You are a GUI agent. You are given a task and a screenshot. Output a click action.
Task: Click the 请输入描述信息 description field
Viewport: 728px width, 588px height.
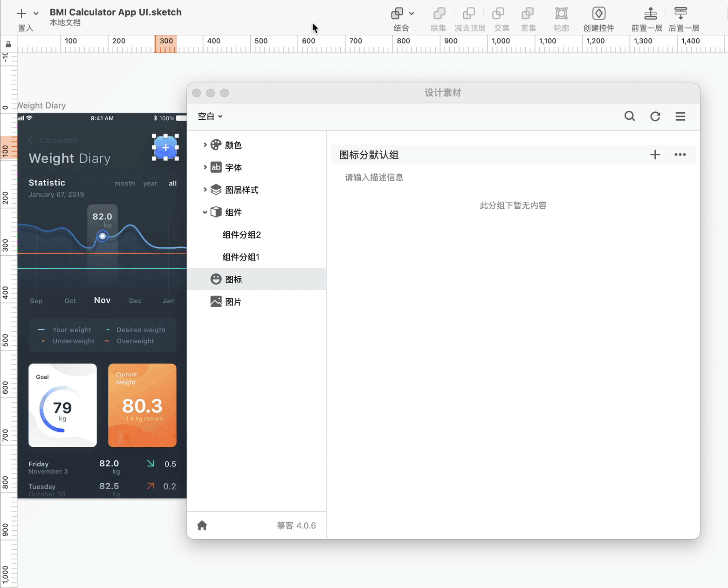pos(374,178)
